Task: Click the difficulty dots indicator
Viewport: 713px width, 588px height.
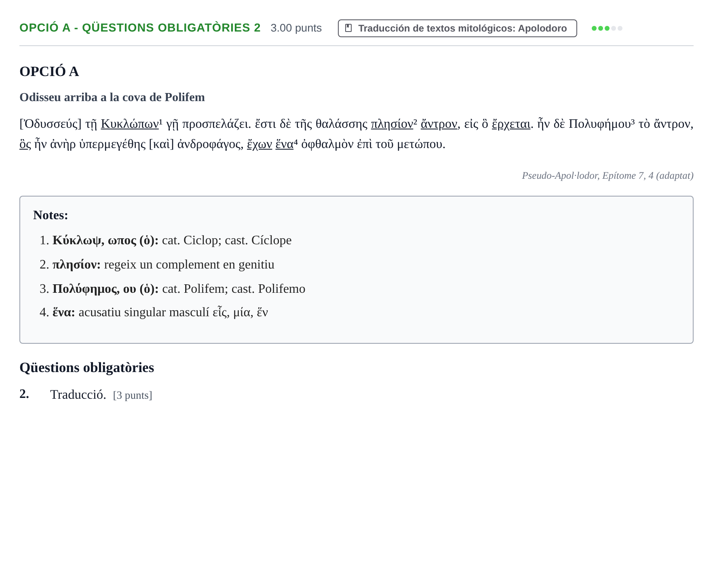Action: (x=607, y=28)
